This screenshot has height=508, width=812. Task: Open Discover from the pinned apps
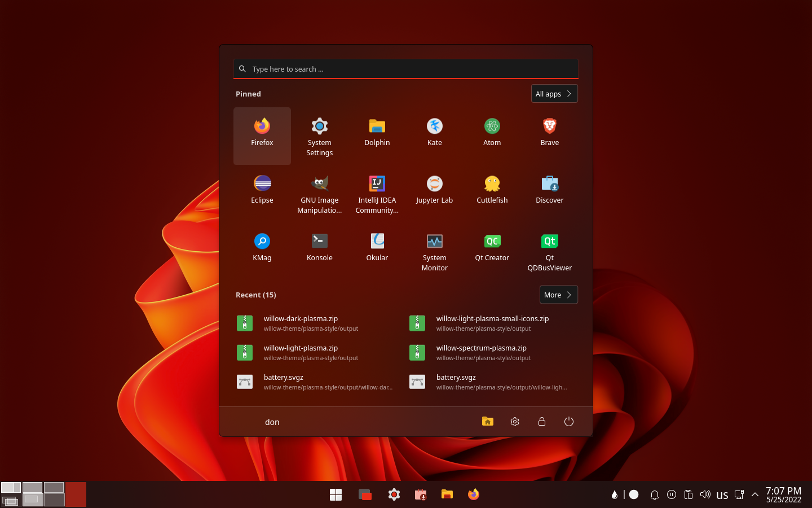tap(550, 194)
